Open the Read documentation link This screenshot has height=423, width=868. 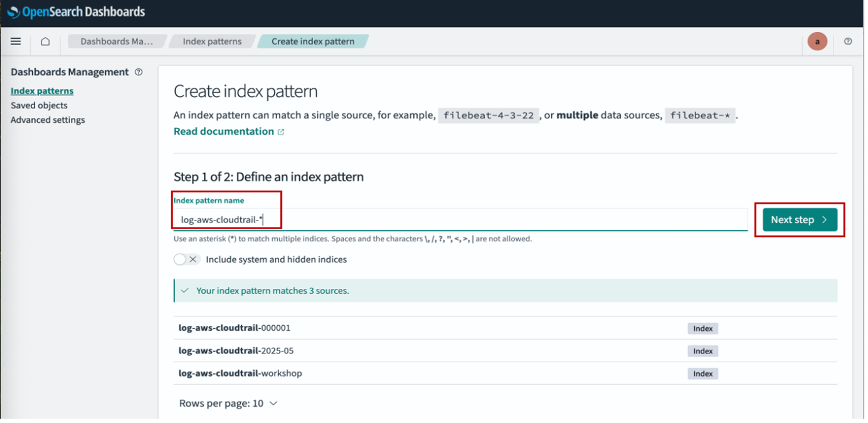coord(229,132)
